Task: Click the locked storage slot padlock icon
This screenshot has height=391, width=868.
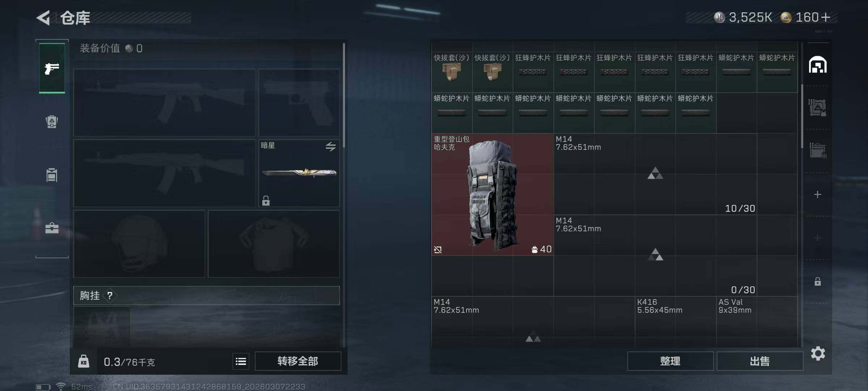Action: point(818,281)
